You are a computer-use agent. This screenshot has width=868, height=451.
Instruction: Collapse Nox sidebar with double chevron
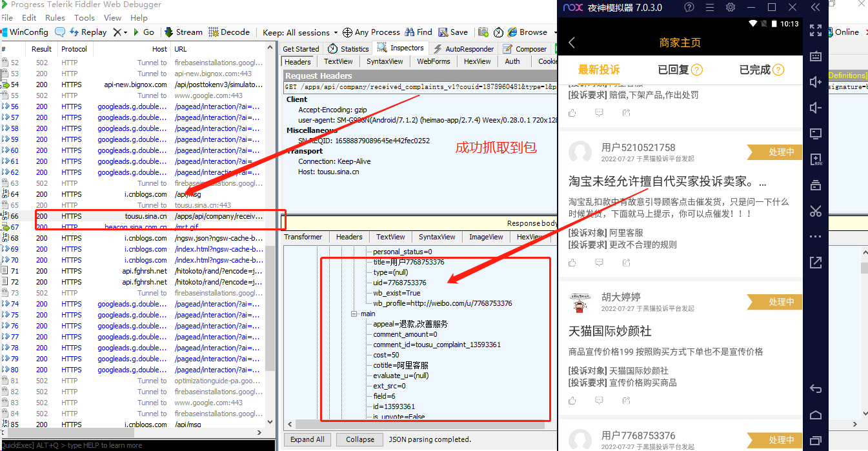click(816, 8)
